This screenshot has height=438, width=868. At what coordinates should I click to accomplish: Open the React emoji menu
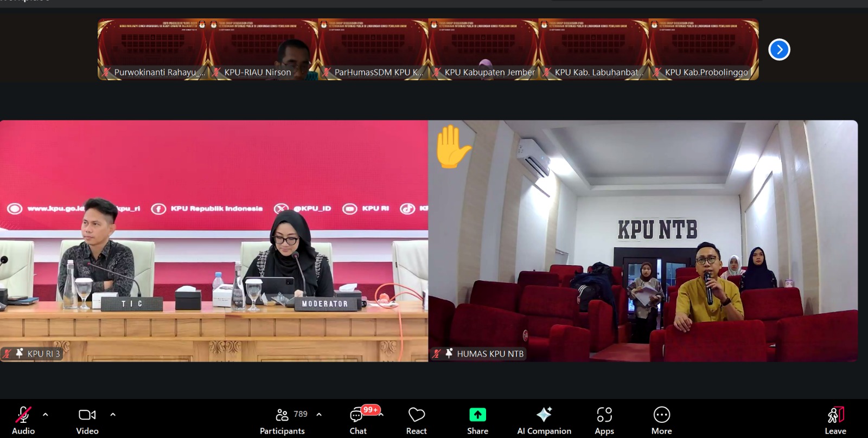click(x=416, y=420)
